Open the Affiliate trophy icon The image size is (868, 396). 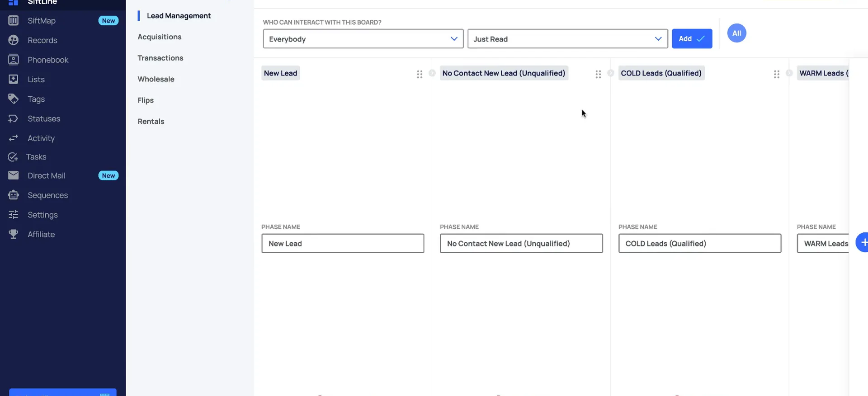tap(14, 234)
